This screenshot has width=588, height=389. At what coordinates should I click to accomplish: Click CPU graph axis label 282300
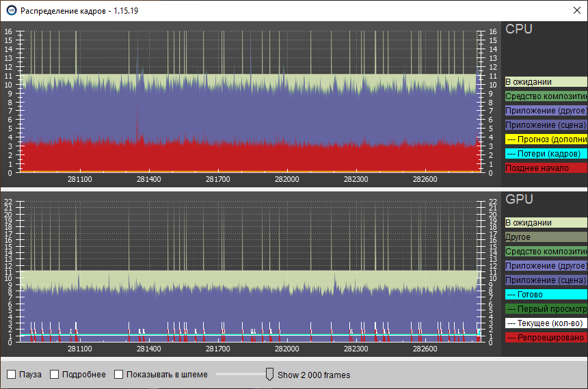click(356, 179)
